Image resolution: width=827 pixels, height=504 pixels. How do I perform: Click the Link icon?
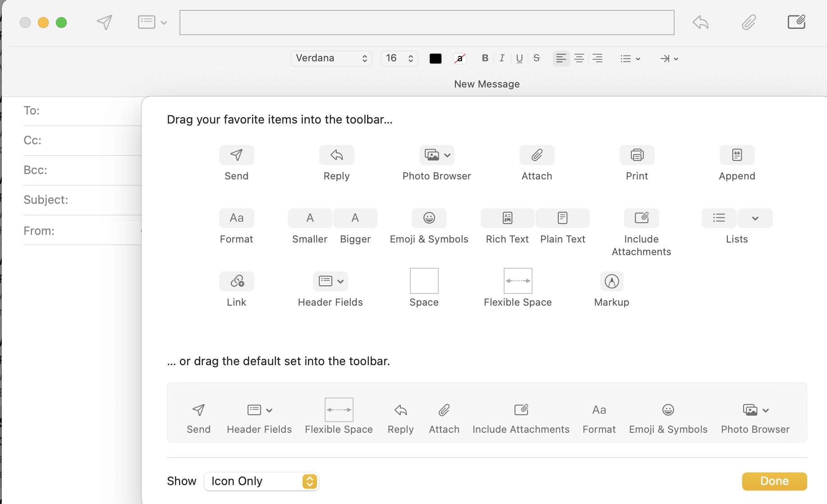click(237, 281)
